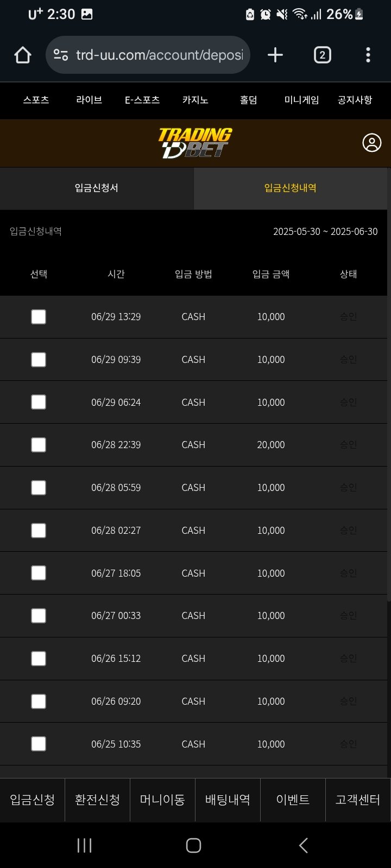Check the box for 06/29 13:29 deposit
Viewport: 391px width, 868px height.
point(39,317)
